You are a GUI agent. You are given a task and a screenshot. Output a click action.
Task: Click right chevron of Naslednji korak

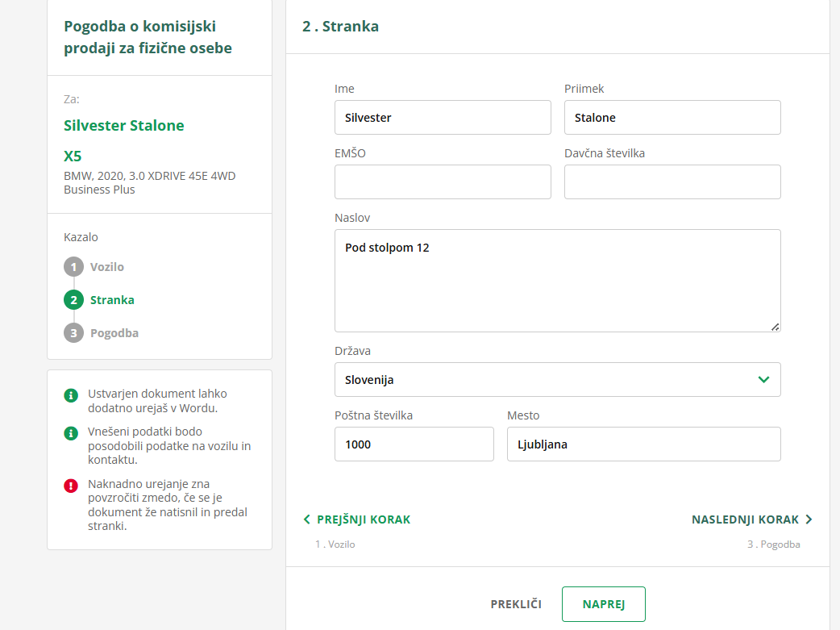[809, 519]
